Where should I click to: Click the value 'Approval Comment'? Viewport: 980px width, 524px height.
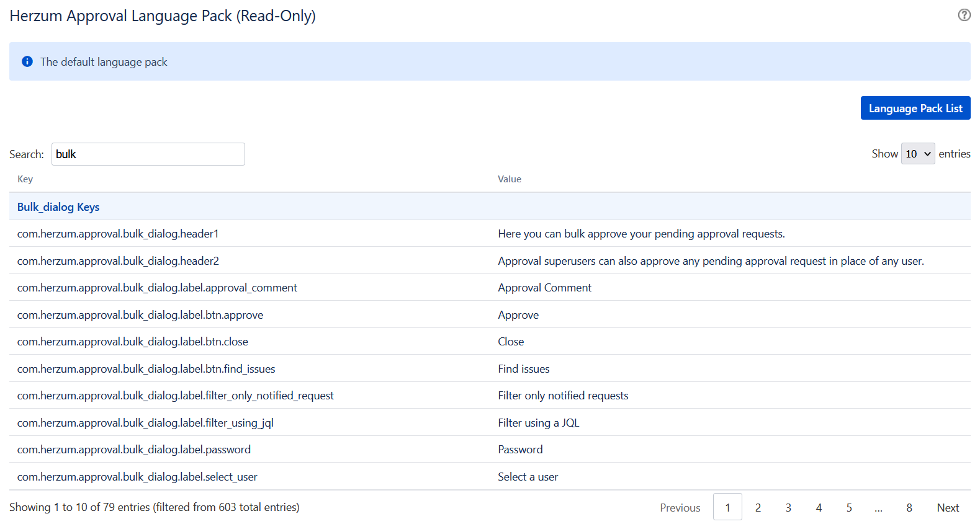(544, 288)
